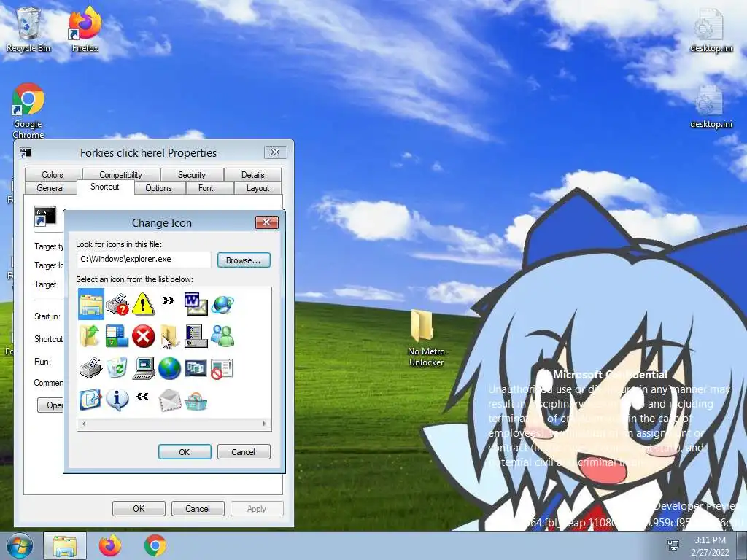Screen dimensions: 747x560
Task: Pick the blue-green earth globe icon
Action: [169, 368]
